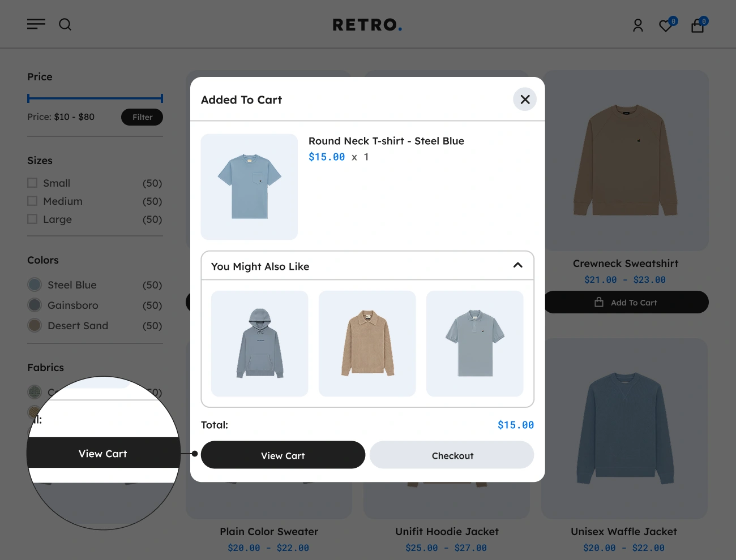Screen dimensions: 736x560
Task: Click the Fabrics filter heading
Action: click(x=46, y=368)
